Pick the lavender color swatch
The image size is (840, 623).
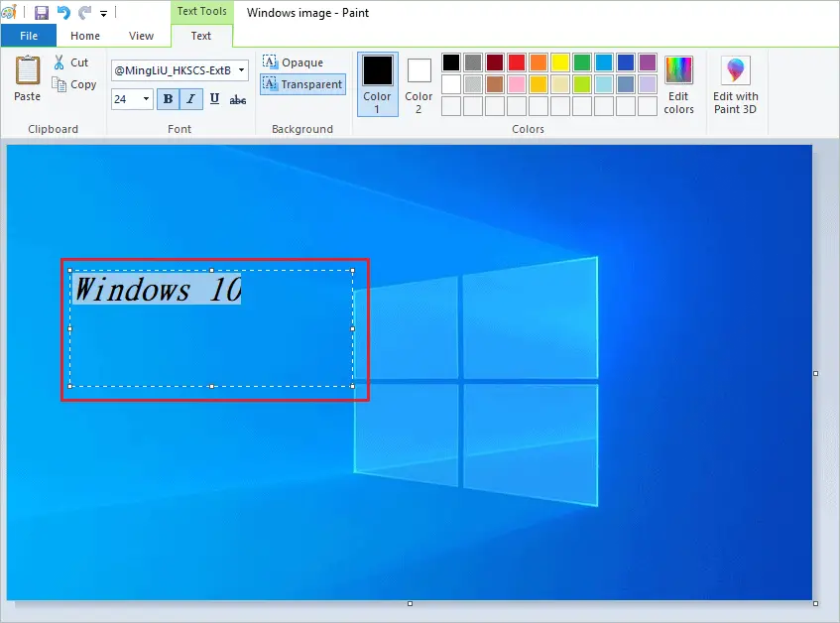pos(648,84)
